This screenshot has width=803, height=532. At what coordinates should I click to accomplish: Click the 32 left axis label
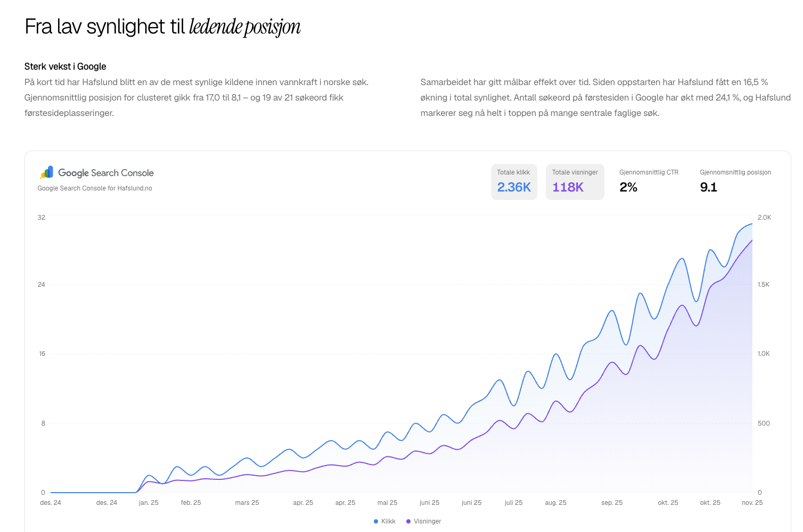point(42,218)
